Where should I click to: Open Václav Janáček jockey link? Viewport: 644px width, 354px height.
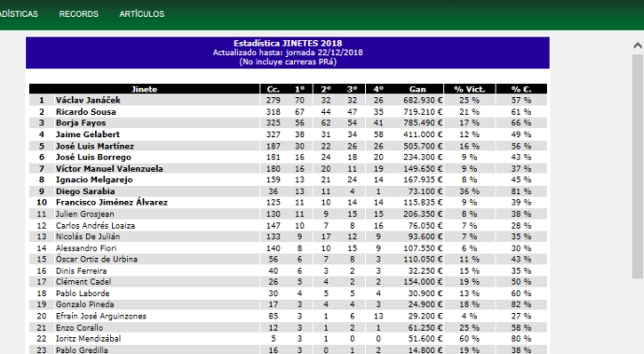pos(89,100)
